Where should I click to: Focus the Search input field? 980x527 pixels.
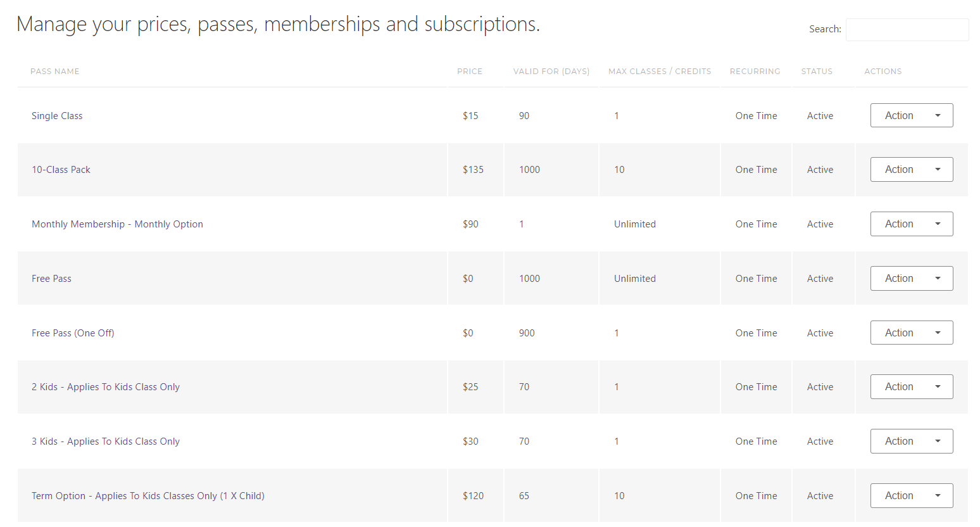coord(907,30)
